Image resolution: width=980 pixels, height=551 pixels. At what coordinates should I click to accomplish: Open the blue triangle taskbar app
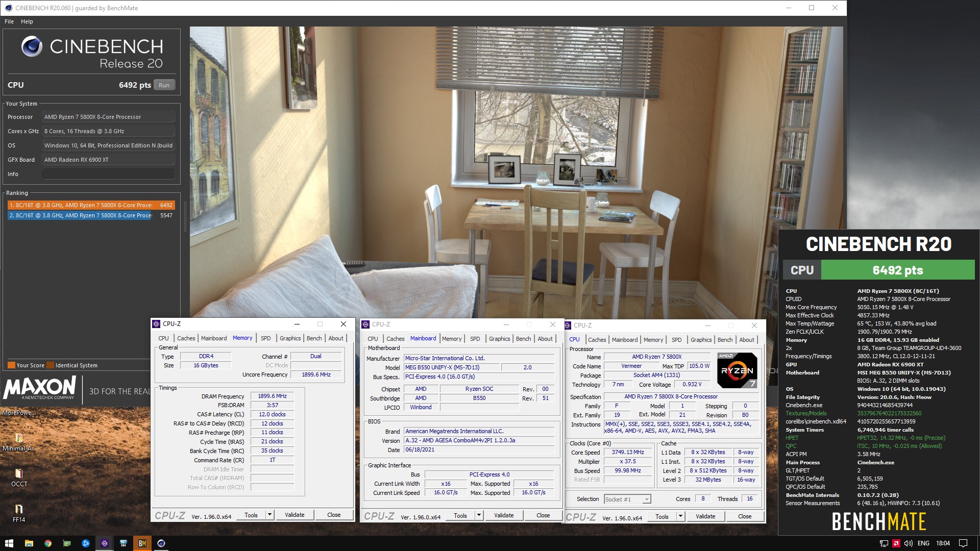86,543
